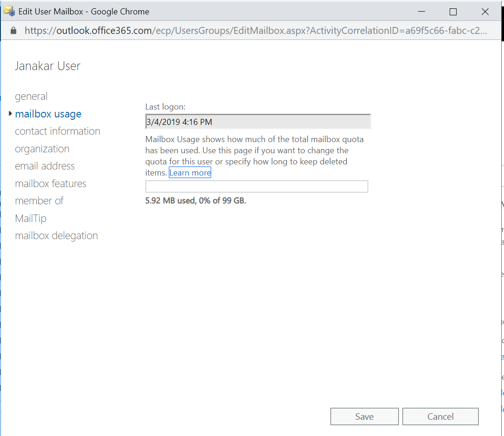Click the mailbox icon in the title bar

click(x=9, y=11)
